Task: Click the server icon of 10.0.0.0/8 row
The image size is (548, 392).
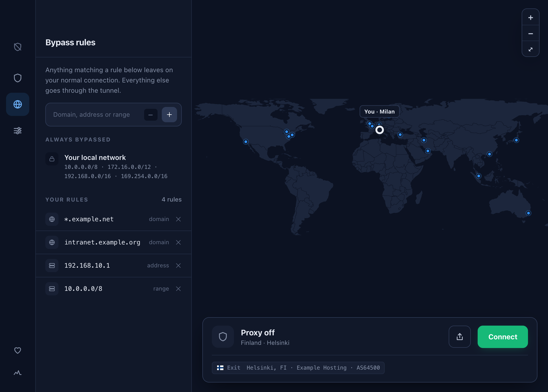Action: pos(52,289)
